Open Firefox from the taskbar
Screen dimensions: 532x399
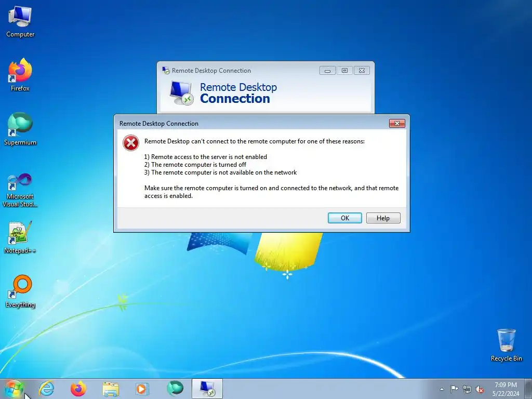point(78,389)
